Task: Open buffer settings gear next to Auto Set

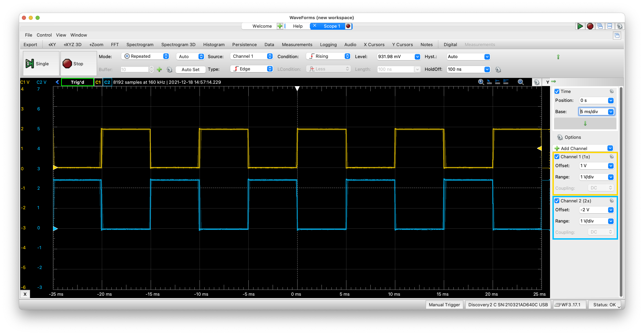Action: [169, 69]
